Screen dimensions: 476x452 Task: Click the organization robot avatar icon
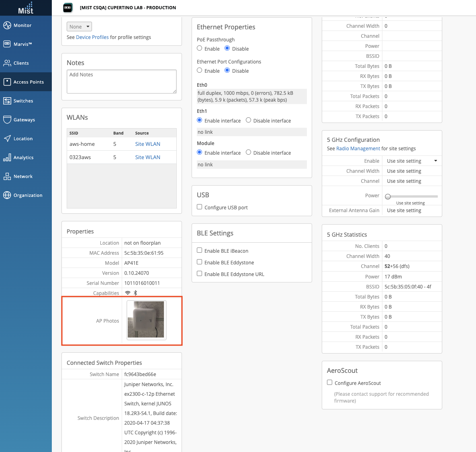(68, 8)
